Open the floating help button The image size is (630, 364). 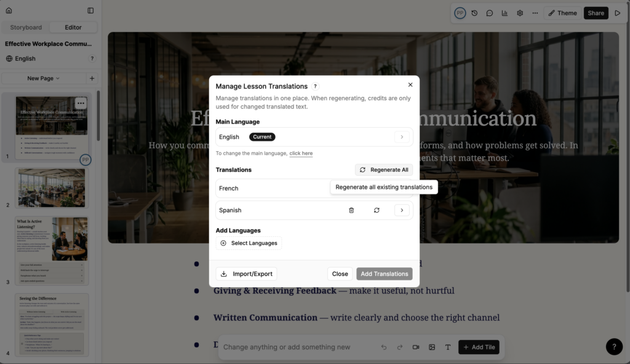tap(614, 347)
